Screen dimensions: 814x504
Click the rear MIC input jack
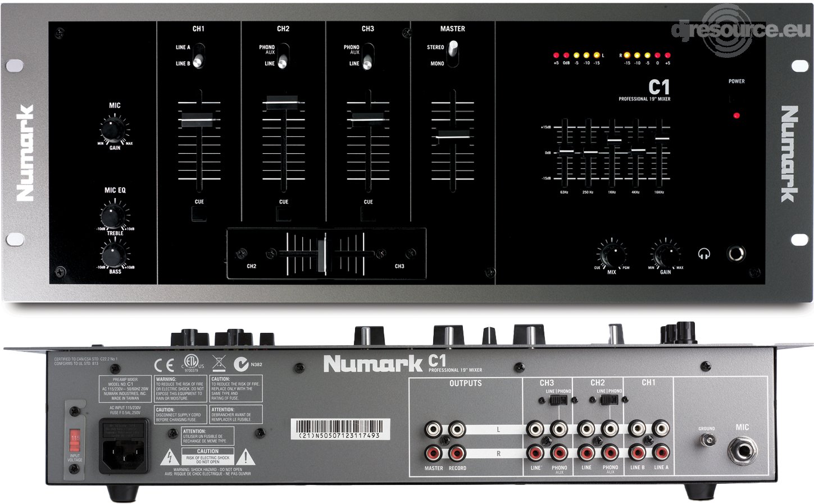[x=742, y=451]
